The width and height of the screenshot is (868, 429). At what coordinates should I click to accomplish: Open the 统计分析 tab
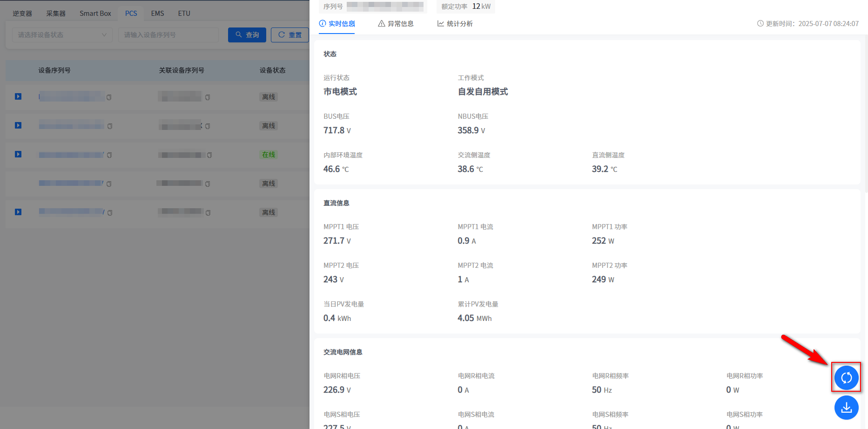tap(455, 24)
